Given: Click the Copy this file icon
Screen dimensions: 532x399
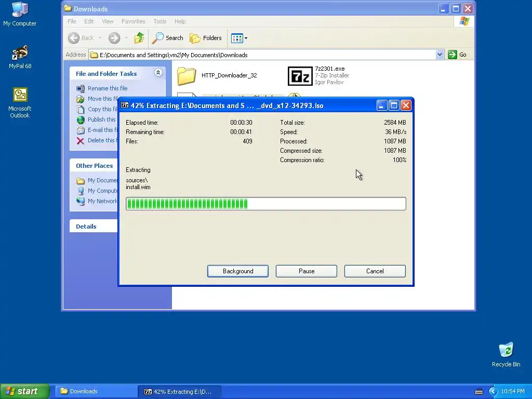Looking at the screenshot, I should [81, 109].
